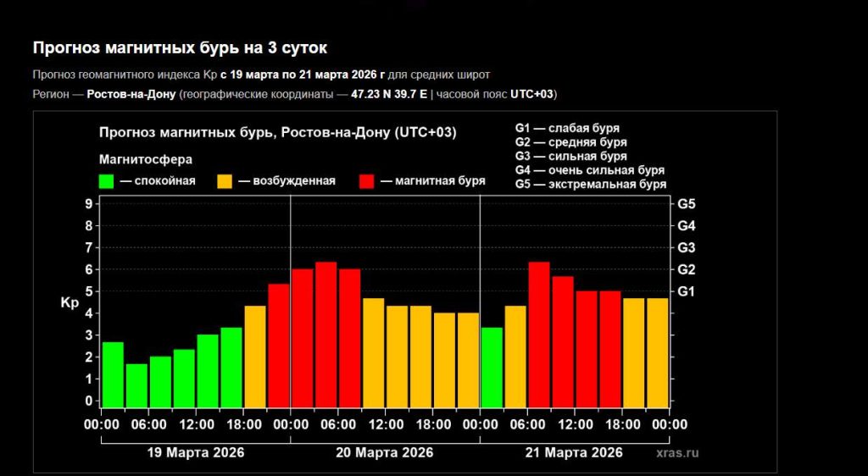Click the shortest green bar on 19 March
Screen dimensions: 868x476
(x=136, y=386)
